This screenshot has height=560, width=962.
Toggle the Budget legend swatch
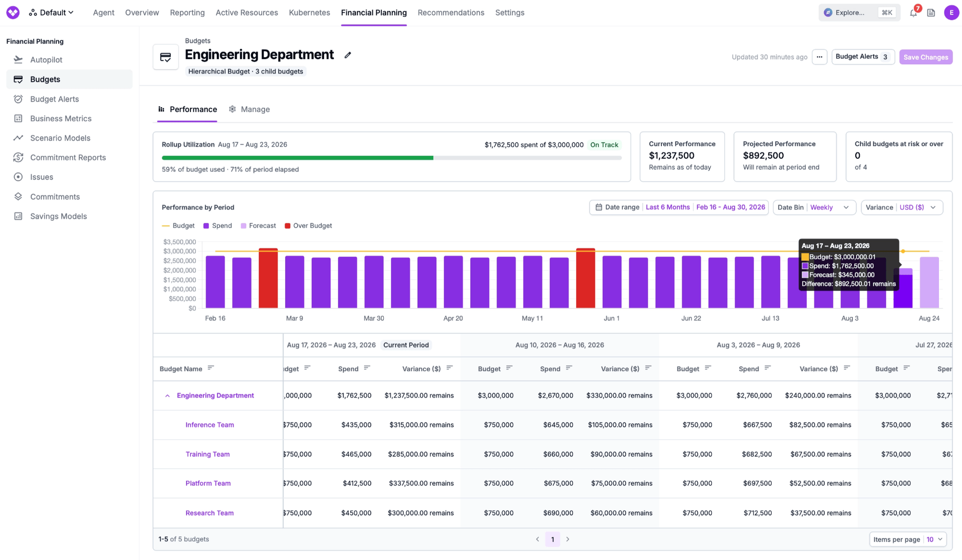[166, 226]
